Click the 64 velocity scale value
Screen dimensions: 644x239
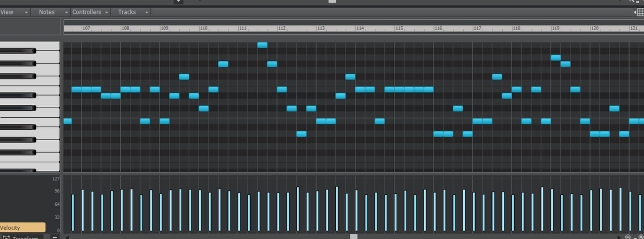(57, 204)
